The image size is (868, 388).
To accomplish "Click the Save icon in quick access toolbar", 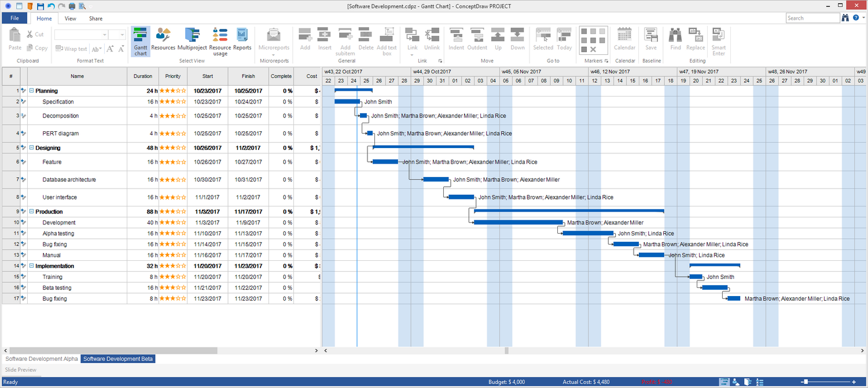I will click(40, 6).
